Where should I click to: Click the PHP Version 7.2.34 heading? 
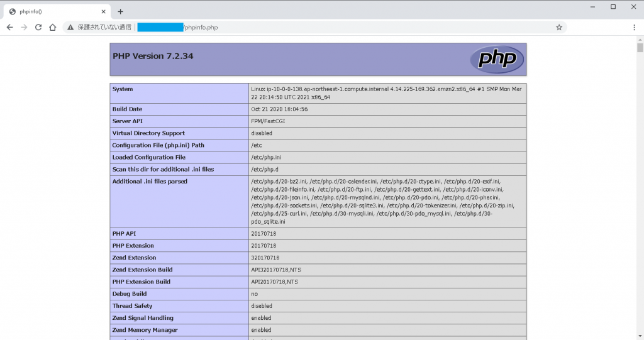153,57
